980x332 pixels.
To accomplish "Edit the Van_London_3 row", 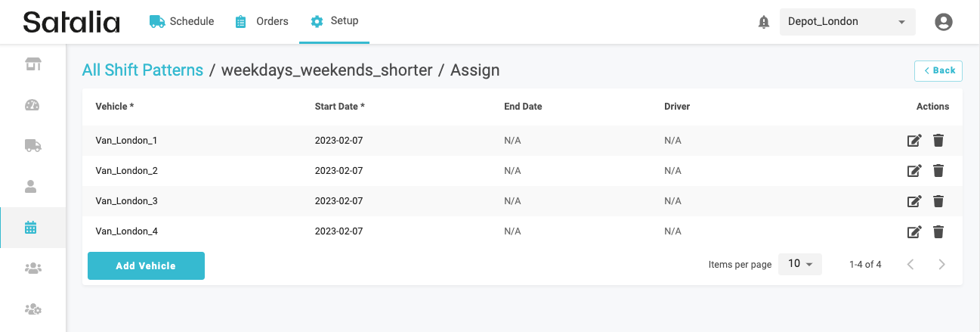I will pos(914,201).
